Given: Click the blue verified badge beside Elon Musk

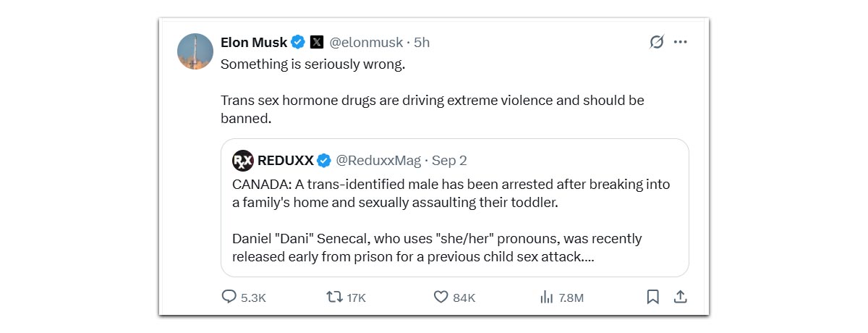Looking at the screenshot, I should pos(298,43).
